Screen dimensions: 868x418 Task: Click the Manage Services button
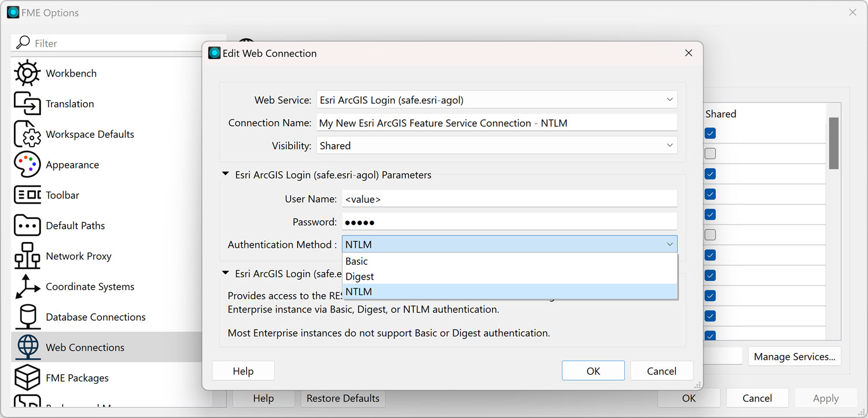[794, 357]
